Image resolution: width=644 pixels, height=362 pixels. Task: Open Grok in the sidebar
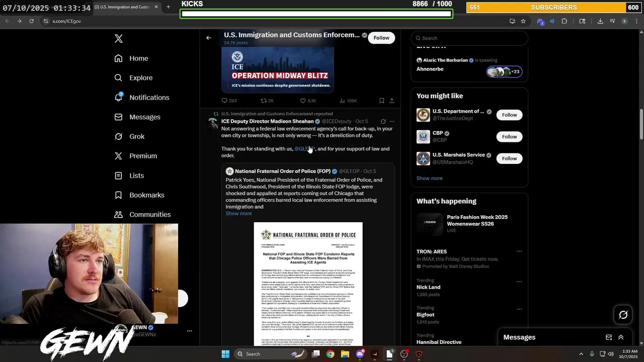[x=129, y=137]
